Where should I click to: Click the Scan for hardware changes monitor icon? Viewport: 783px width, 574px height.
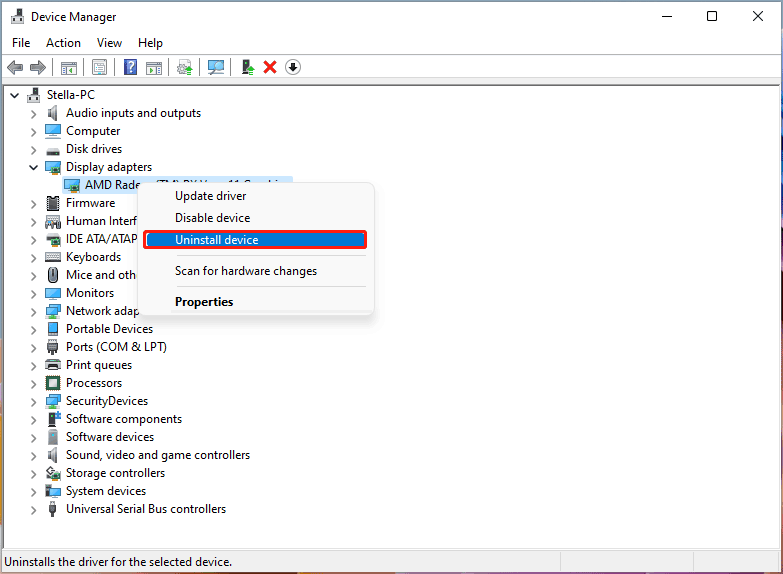pos(216,67)
